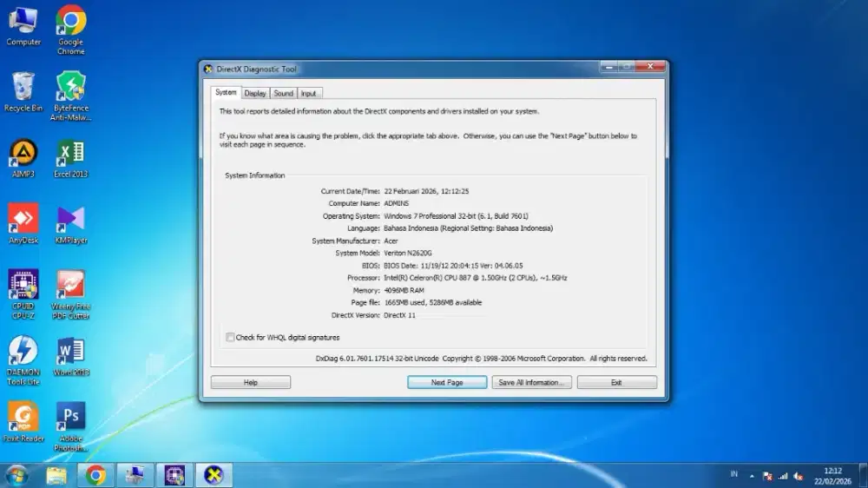Select the CPUID CPU-Z desktop shortcut

23,294
